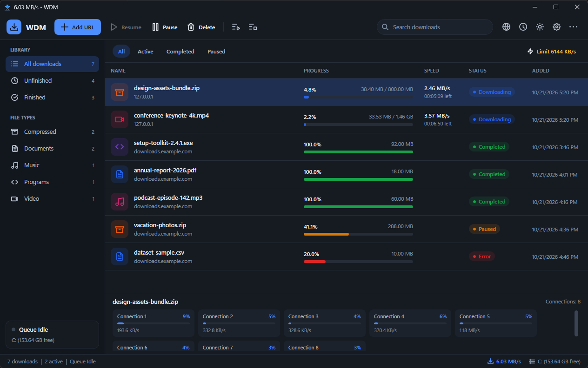
Task: Click the dataset-sample.csv red progress bar
Action: [x=358, y=262]
